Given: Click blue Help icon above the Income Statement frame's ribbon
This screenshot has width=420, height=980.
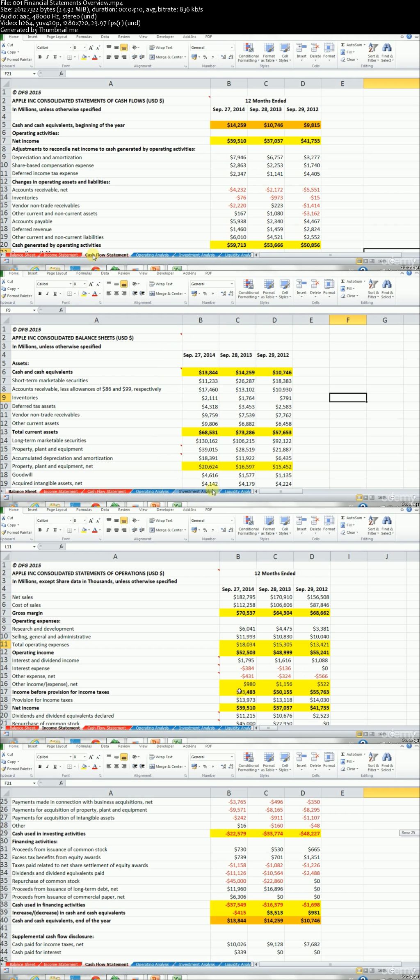Looking at the screenshot, I should pos(409,510).
